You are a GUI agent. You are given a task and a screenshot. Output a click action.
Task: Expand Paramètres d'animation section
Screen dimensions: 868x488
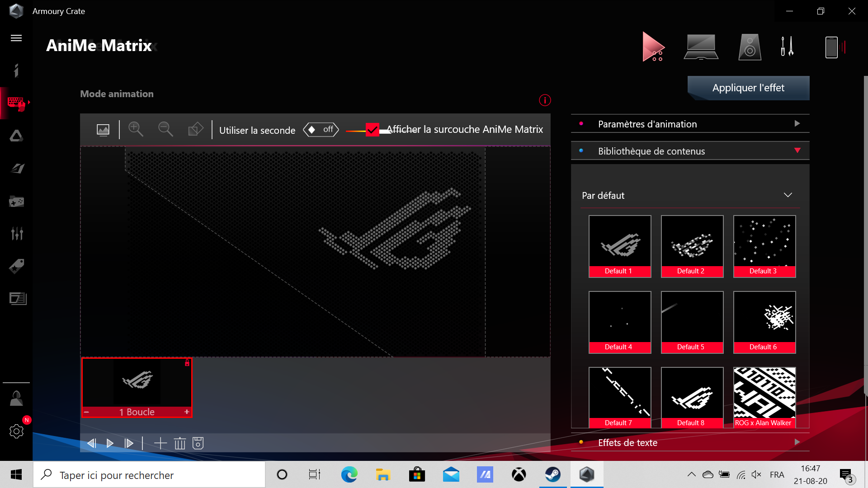click(x=690, y=124)
